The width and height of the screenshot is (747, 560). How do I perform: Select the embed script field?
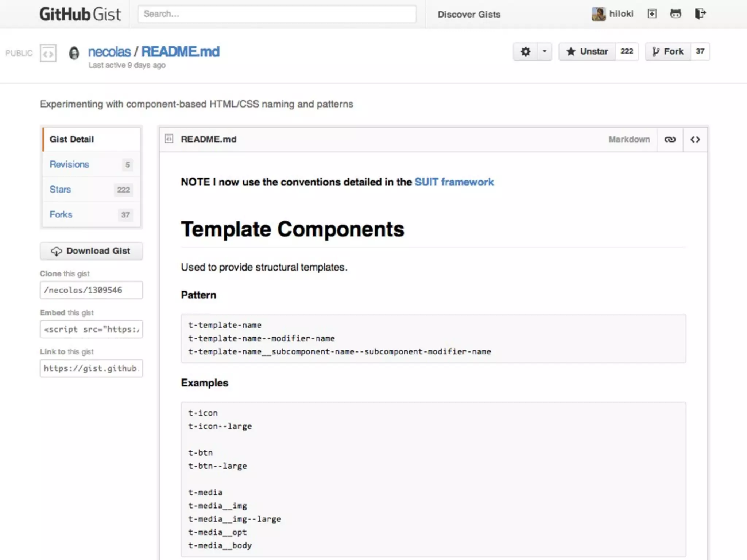coord(91,329)
